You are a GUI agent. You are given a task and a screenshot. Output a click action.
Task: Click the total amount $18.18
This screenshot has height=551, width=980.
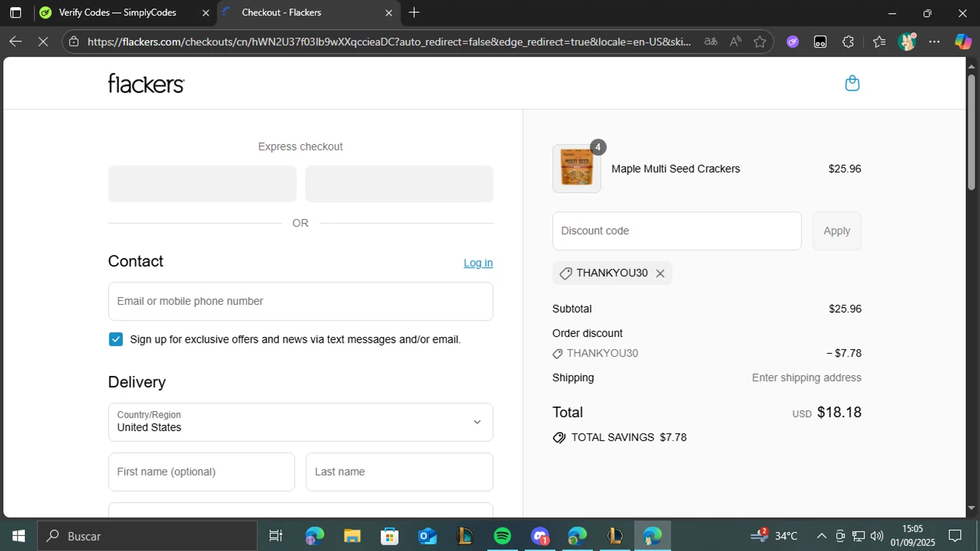click(x=839, y=413)
